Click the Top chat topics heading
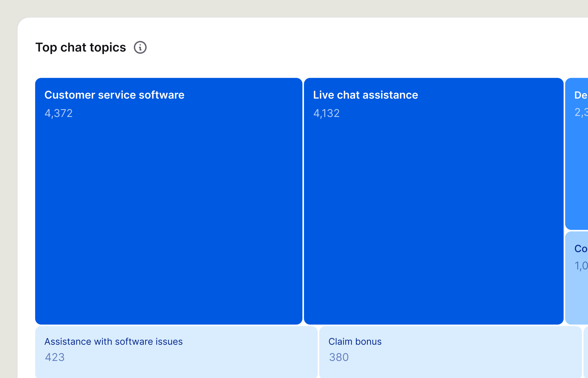Screen dimensions: 588x378 point(81,48)
